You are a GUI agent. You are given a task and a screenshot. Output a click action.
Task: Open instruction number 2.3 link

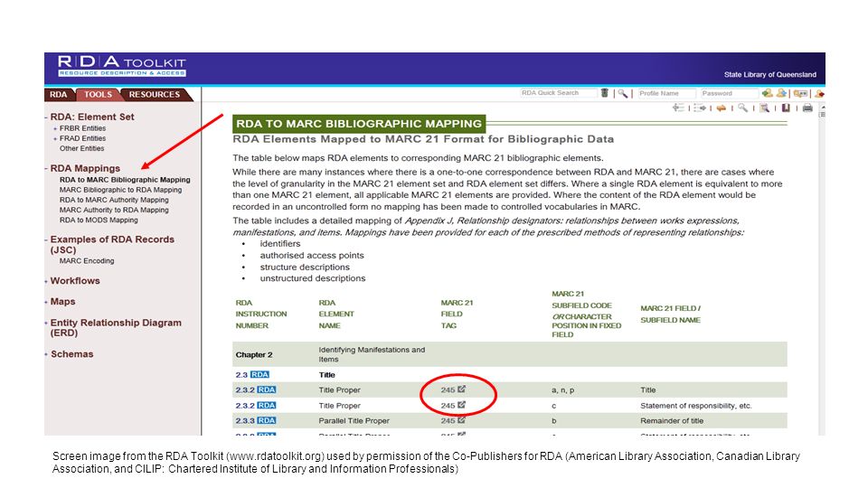[241, 374]
